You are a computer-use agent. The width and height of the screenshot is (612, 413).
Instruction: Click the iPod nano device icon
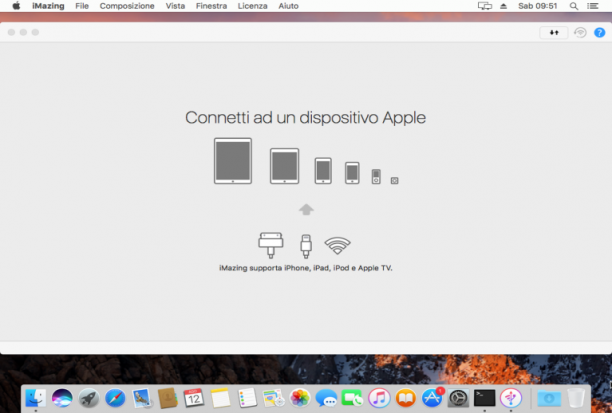coord(376,176)
